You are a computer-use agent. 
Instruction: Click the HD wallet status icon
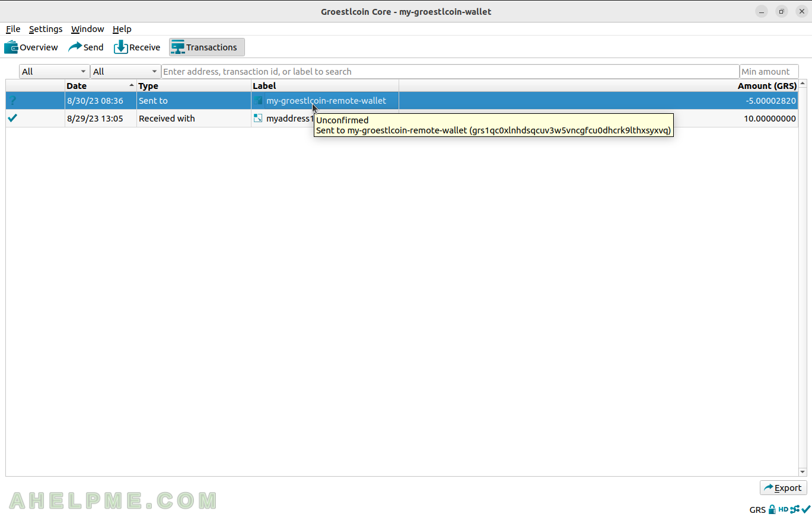pos(783,509)
